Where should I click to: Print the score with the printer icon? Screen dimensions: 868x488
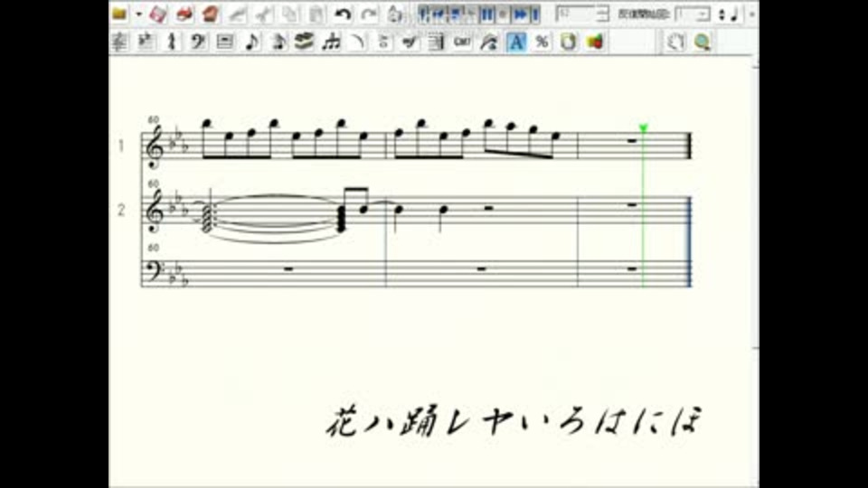(184, 14)
